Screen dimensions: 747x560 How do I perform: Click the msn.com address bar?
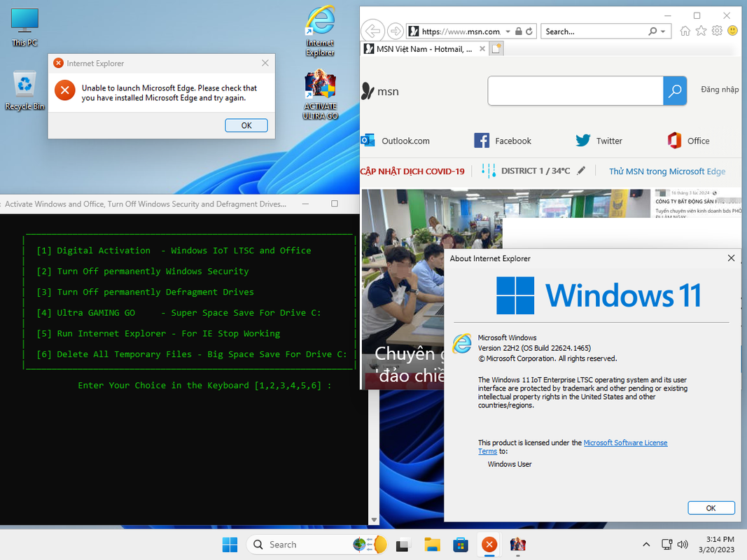click(461, 31)
